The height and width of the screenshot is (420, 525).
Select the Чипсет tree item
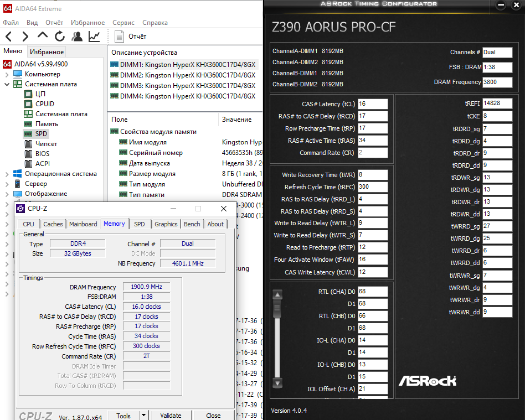pos(46,144)
